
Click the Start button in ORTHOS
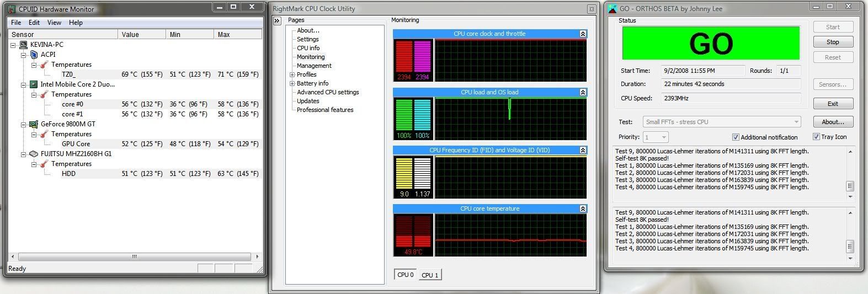coord(833,27)
